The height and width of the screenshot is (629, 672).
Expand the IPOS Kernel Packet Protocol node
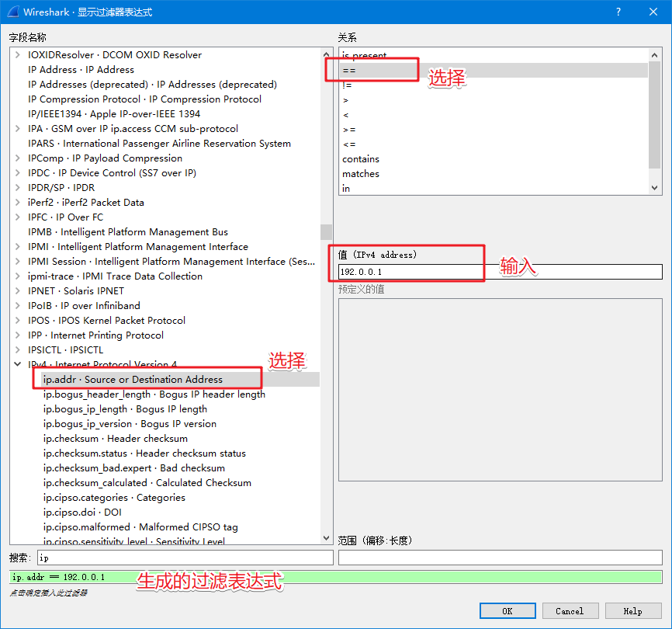(x=18, y=320)
